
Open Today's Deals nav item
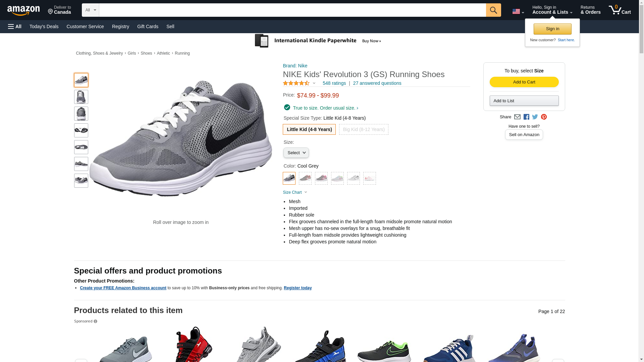coord(44,26)
